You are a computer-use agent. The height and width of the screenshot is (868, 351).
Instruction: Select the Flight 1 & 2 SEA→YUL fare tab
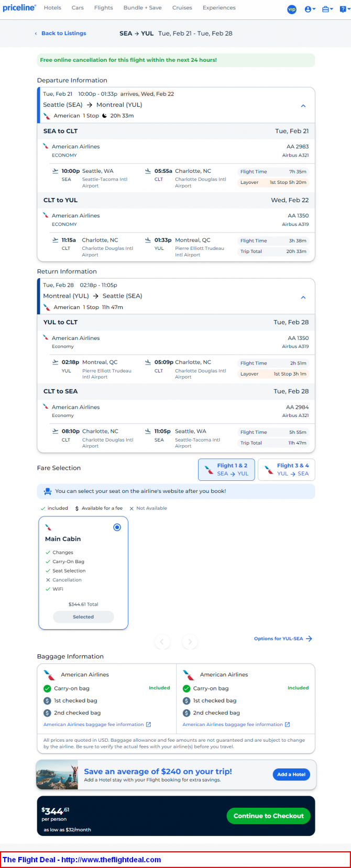tap(226, 469)
